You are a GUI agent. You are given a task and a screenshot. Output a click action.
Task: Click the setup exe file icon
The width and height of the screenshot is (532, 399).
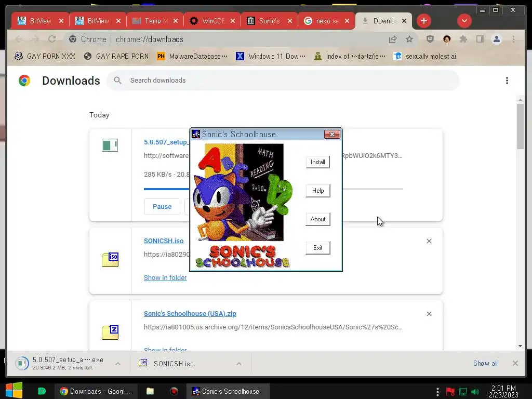click(110, 145)
